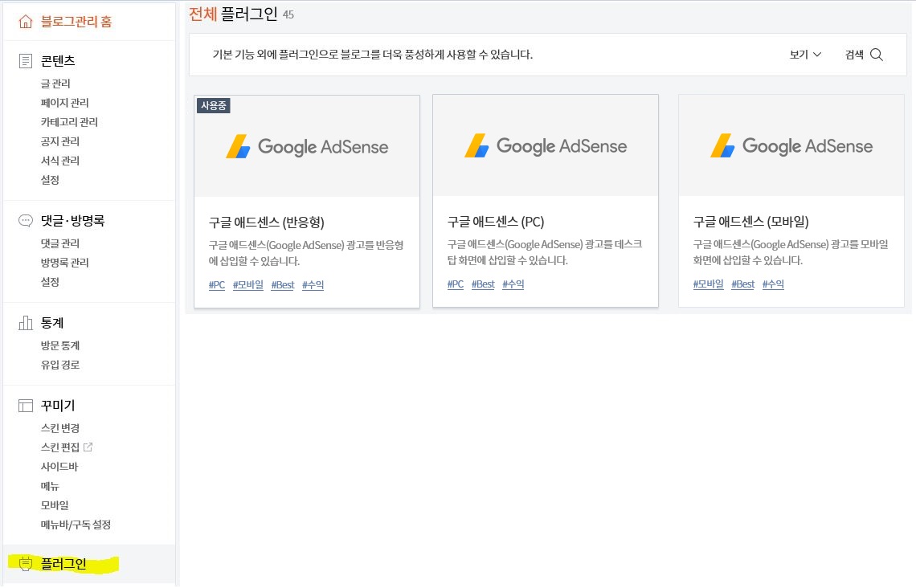916x588 pixels.
Task: Click the external link icon beside 스킨 편집
Action: coord(88,447)
